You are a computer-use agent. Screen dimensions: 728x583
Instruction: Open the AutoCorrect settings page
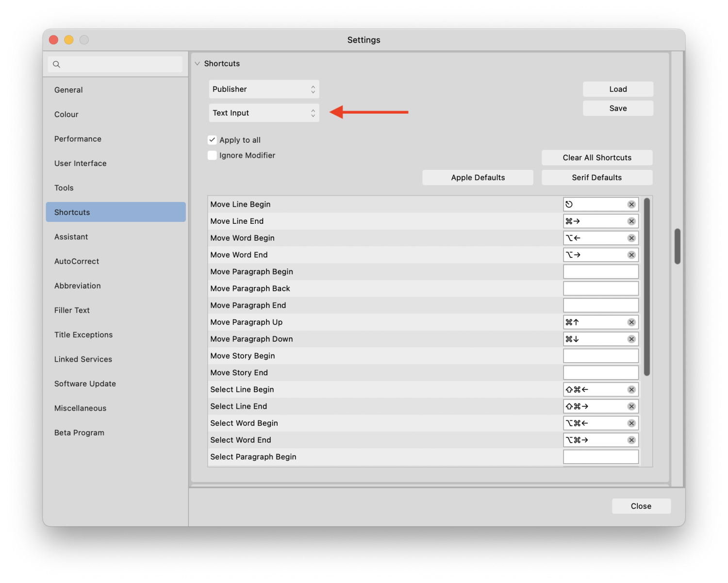77,261
